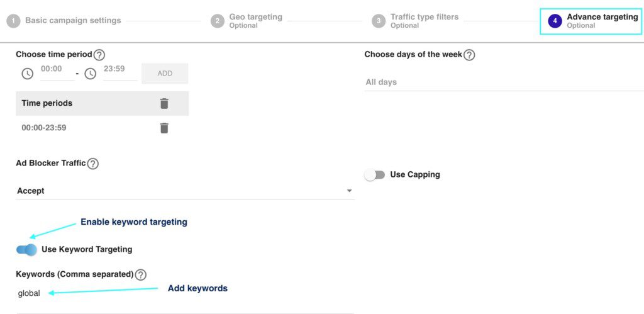Open help for Ad Blocker Traffic

93,164
